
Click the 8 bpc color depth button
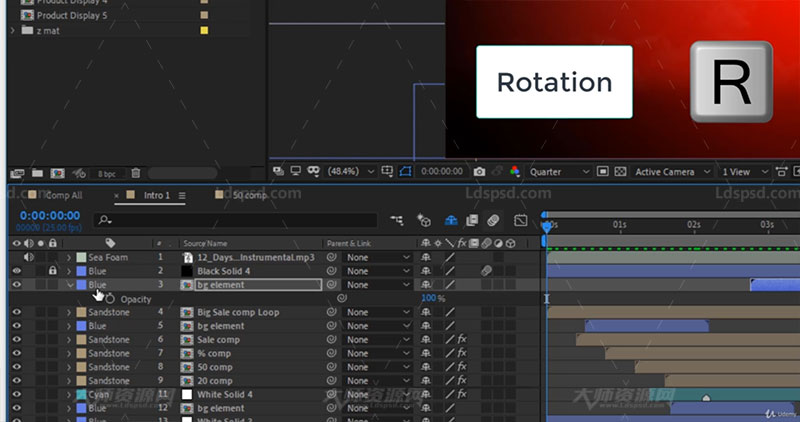click(x=107, y=174)
